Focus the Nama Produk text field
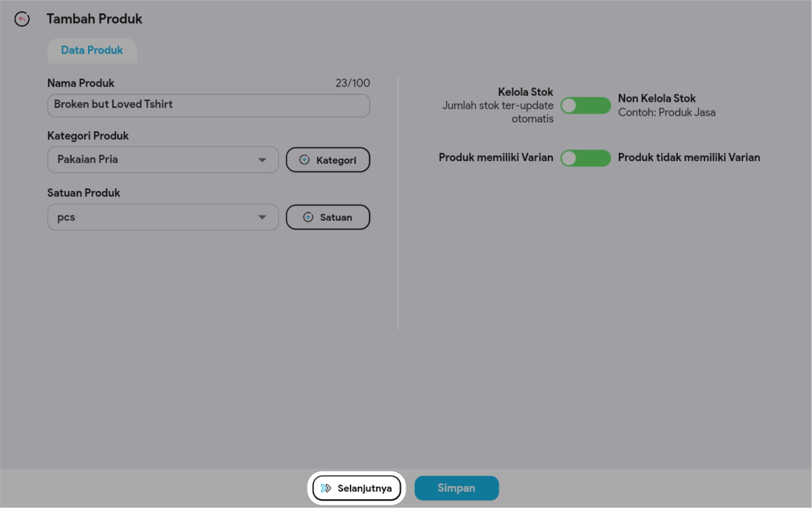The width and height of the screenshot is (812, 508). pos(209,105)
